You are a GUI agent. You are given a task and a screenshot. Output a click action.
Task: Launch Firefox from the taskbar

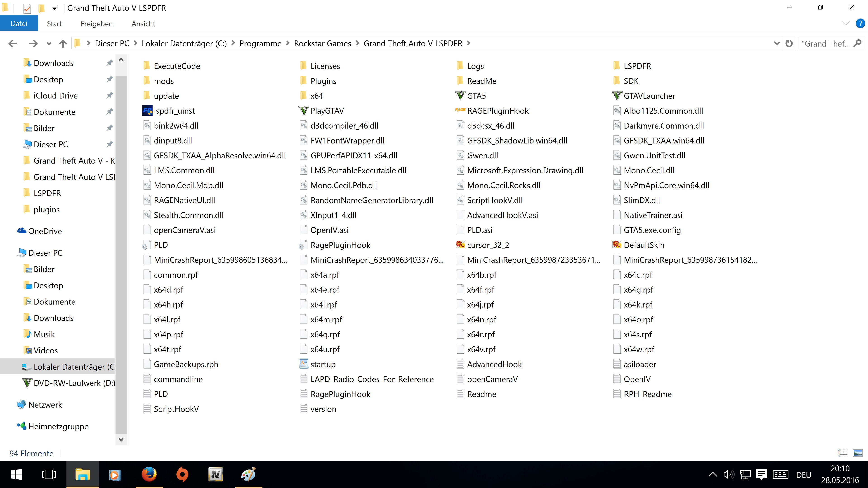[x=149, y=474]
